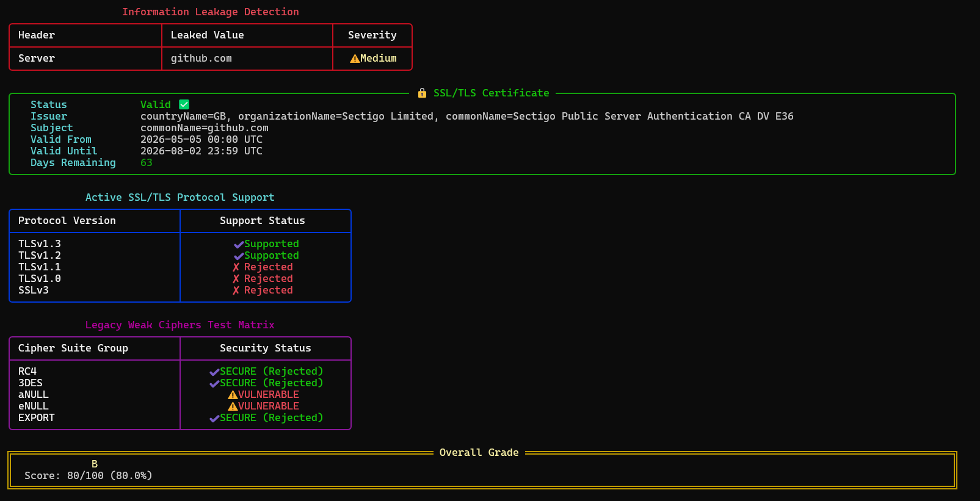This screenshot has height=501, width=980.
Task: Click the Medium severity warning triangle icon
Action: (355, 59)
